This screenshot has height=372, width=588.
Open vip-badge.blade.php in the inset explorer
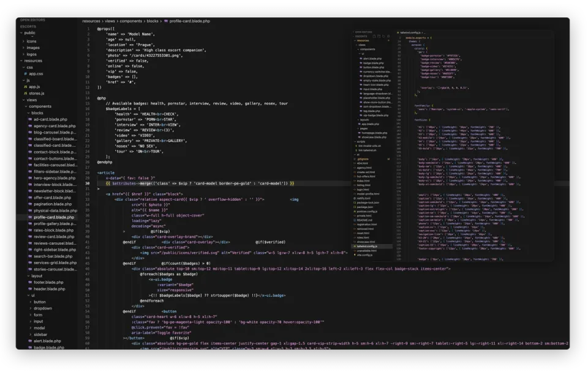tap(375, 116)
